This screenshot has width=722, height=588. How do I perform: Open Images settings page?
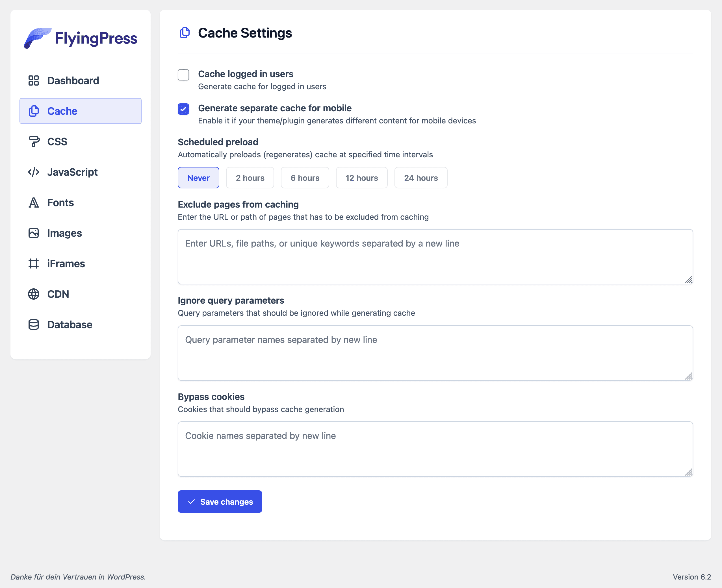[x=81, y=233]
